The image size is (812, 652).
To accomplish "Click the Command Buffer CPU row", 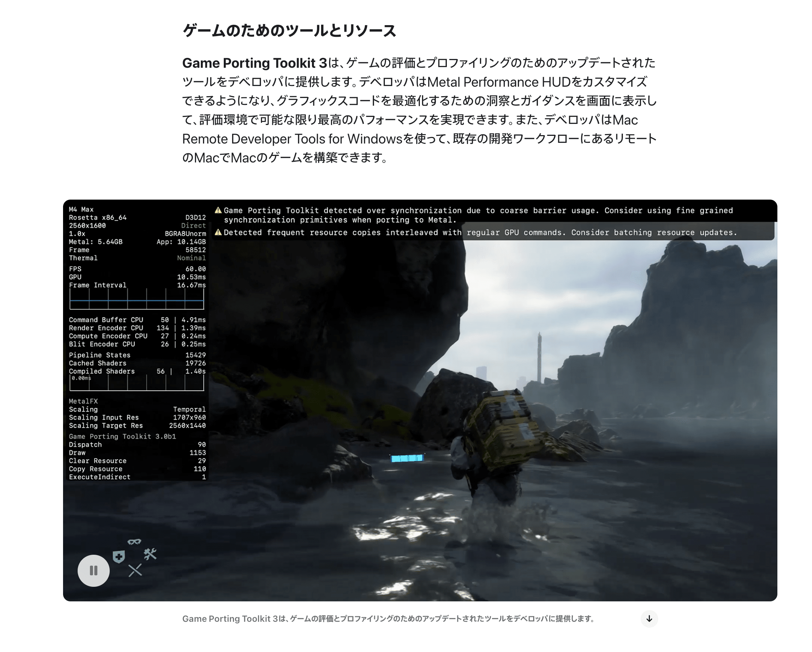I will [137, 320].
